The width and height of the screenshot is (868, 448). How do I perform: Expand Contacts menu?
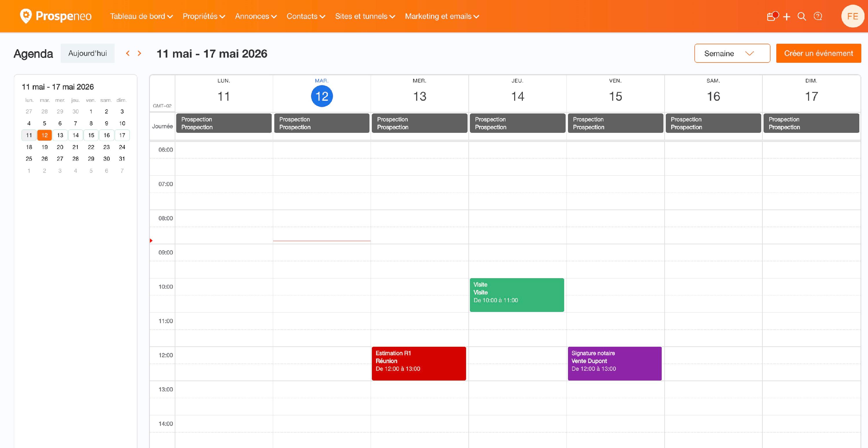[306, 16]
